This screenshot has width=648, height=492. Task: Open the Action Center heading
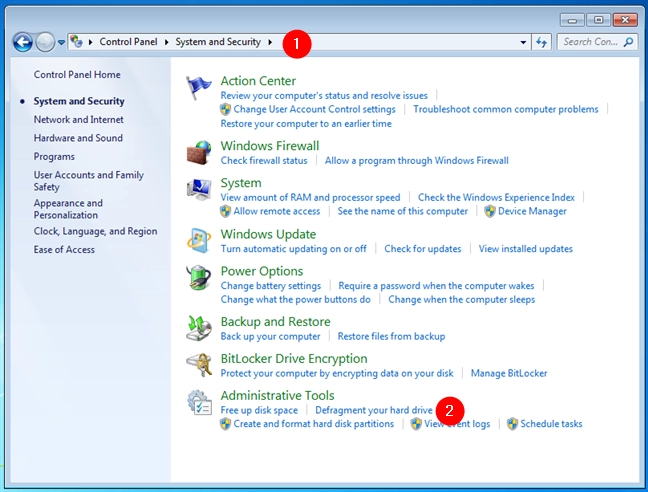(258, 81)
